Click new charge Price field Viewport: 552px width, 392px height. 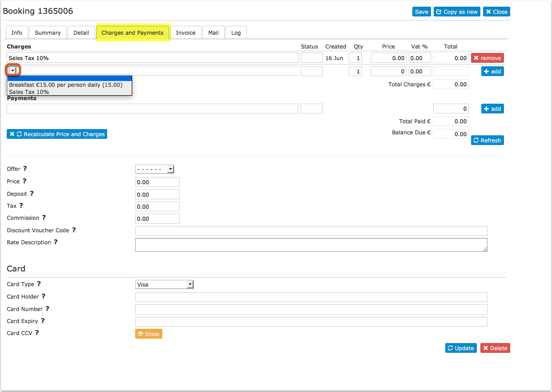tap(389, 71)
